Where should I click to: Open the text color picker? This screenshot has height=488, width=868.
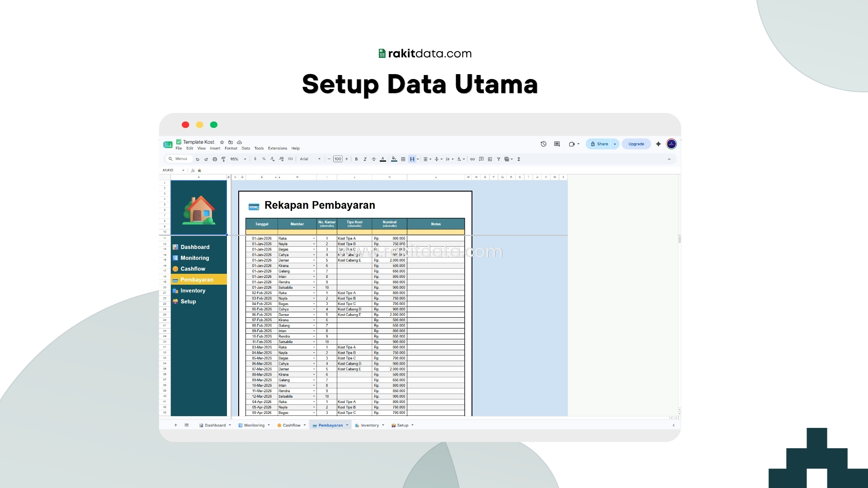click(x=383, y=159)
